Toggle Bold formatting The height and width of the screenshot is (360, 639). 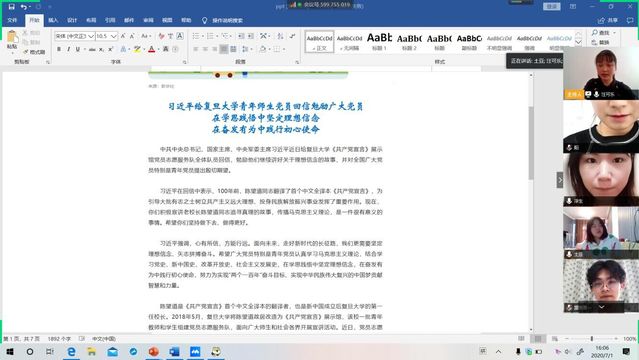tap(59, 49)
